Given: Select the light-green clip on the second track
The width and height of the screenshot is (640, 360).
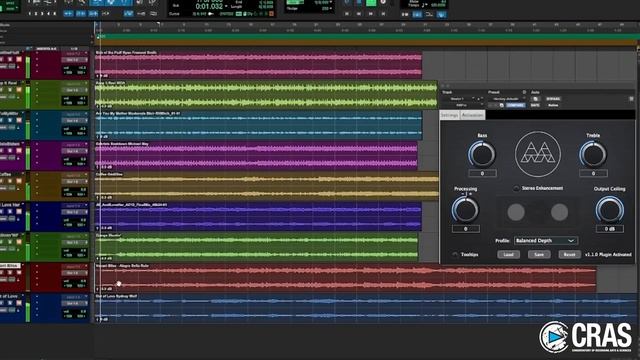Looking at the screenshot, I should tap(266, 95).
